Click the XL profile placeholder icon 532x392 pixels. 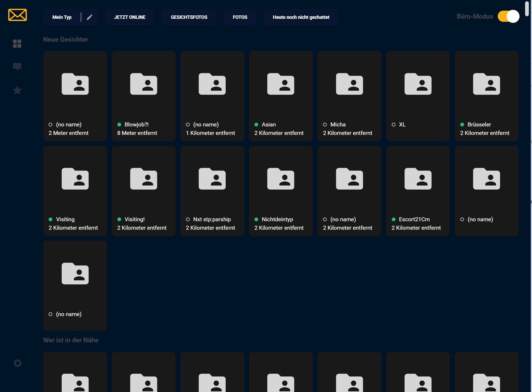pyautogui.click(x=418, y=84)
